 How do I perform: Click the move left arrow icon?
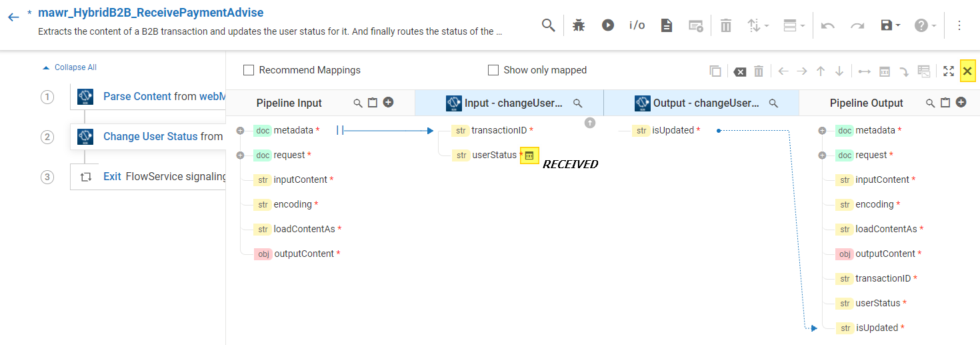coord(783,71)
